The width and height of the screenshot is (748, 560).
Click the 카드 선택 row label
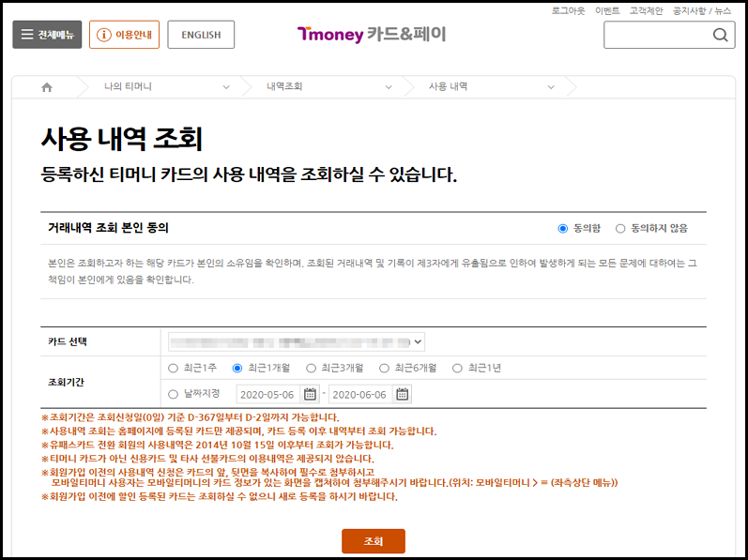(x=68, y=341)
